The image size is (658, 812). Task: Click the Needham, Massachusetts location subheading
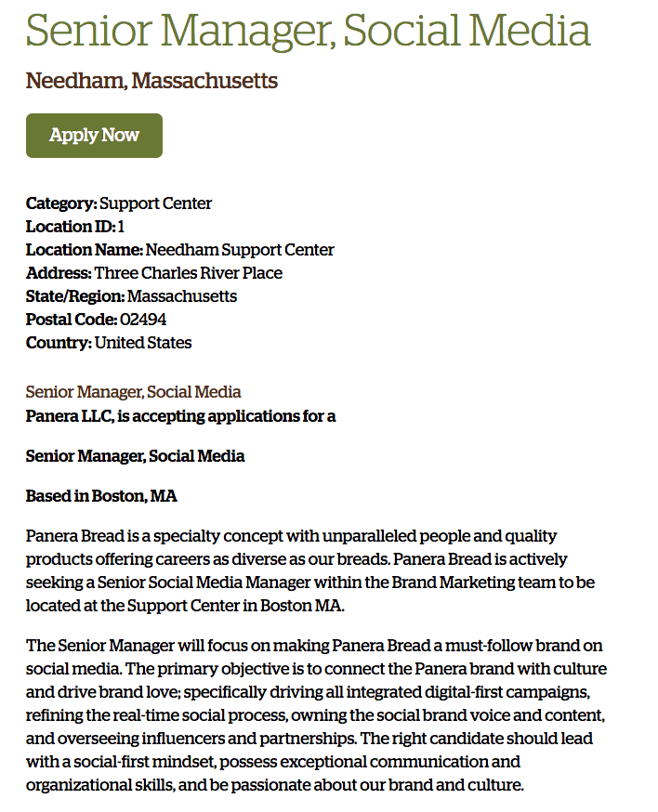(x=151, y=81)
